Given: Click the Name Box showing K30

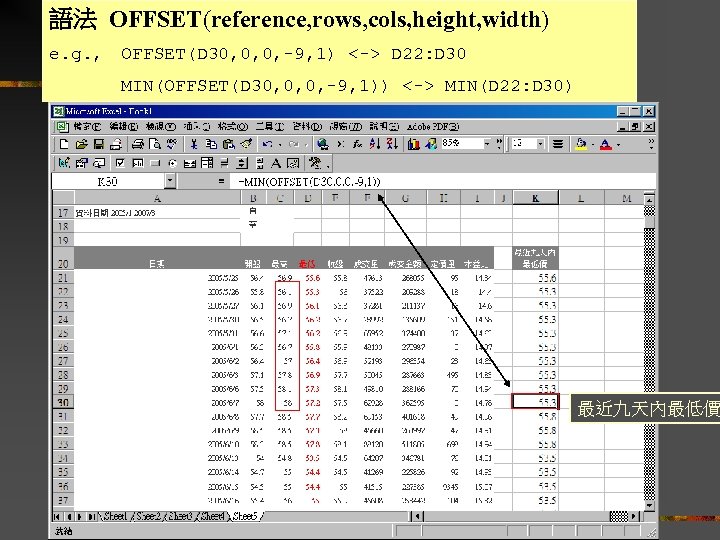Looking at the screenshot, I should tap(108, 181).
